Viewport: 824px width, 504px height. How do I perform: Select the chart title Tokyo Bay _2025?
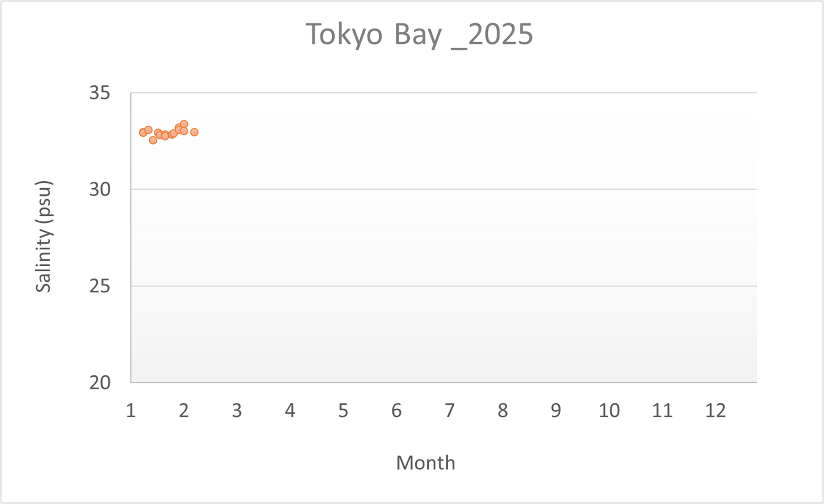[x=419, y=35]
